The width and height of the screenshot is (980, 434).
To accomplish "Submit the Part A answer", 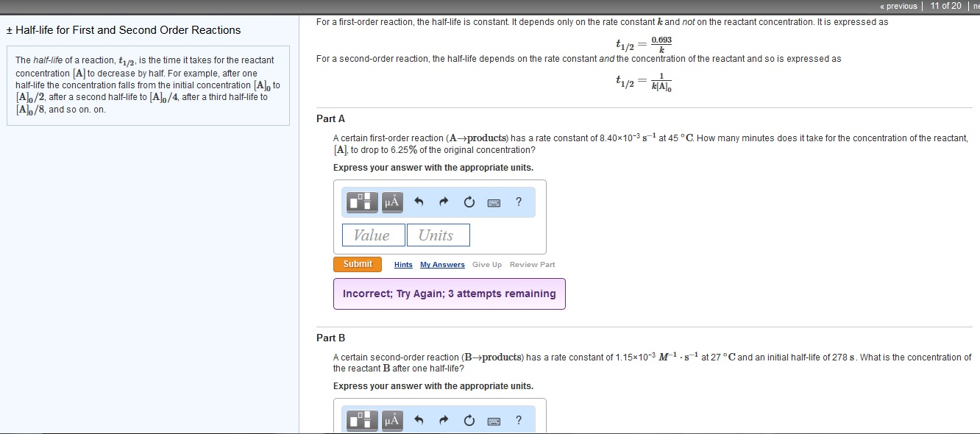I will [x=358, y=264].
